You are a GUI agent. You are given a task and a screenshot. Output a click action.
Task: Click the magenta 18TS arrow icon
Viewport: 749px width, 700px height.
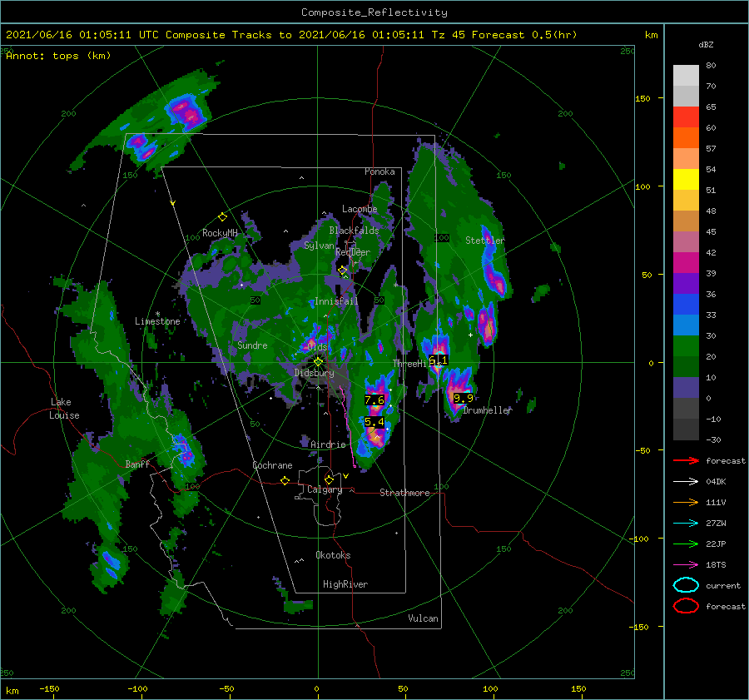[686, 565]
